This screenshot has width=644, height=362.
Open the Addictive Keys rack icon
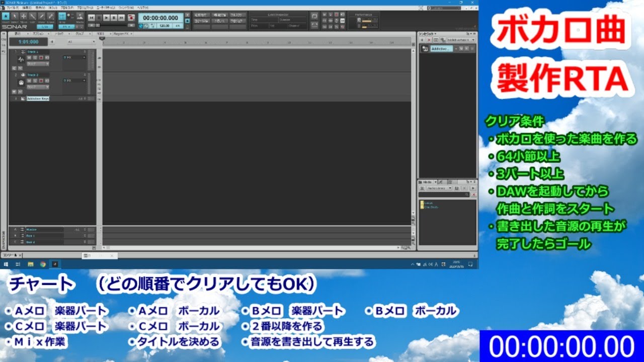pos(425,49)
